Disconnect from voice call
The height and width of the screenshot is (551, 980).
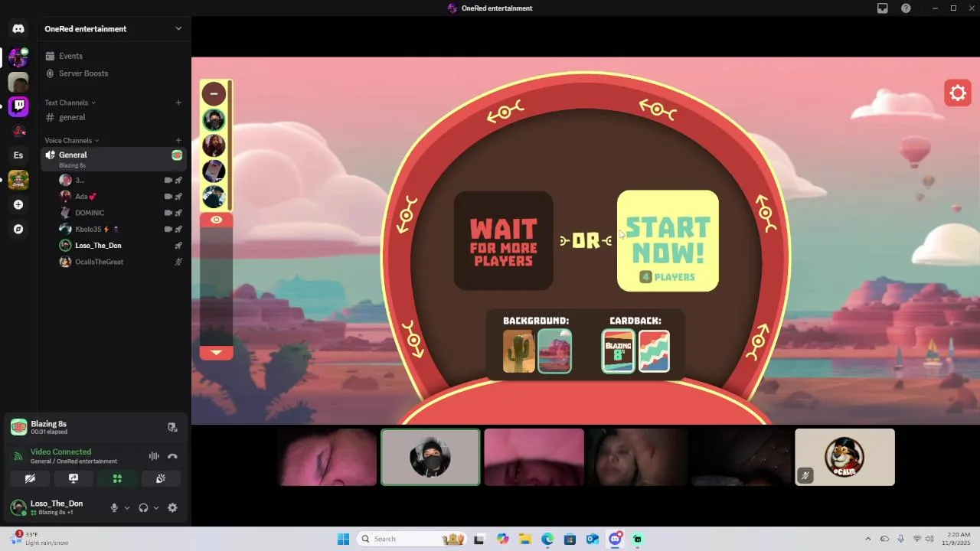click(172, 456)
